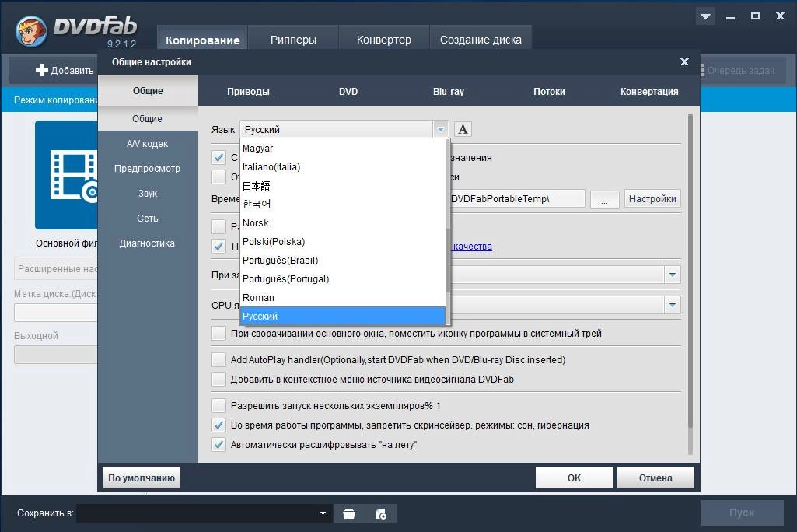Toggle screensaver prevention checkbox
Viewport: 797px width, 532px height.
click(218, 425)
